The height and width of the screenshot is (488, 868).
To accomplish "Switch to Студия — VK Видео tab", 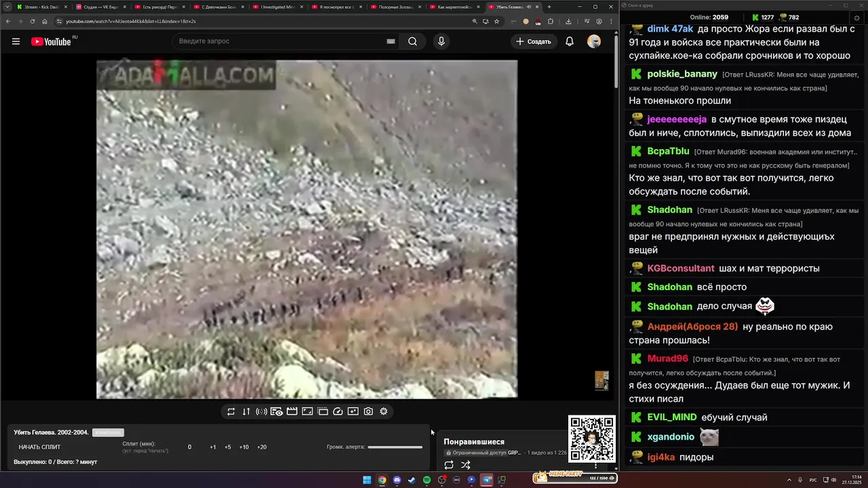I will click(100, 7).
